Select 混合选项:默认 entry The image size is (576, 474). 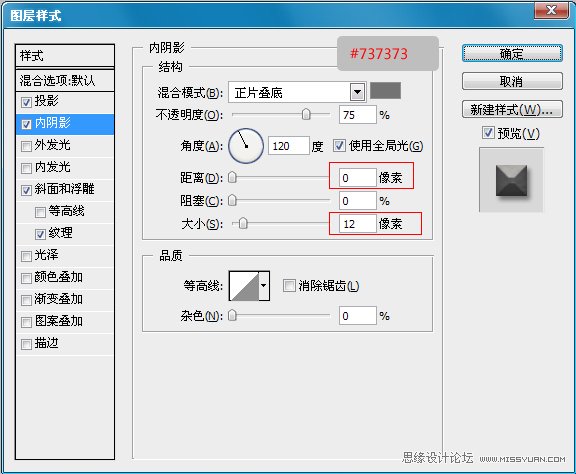pos(65,80)
